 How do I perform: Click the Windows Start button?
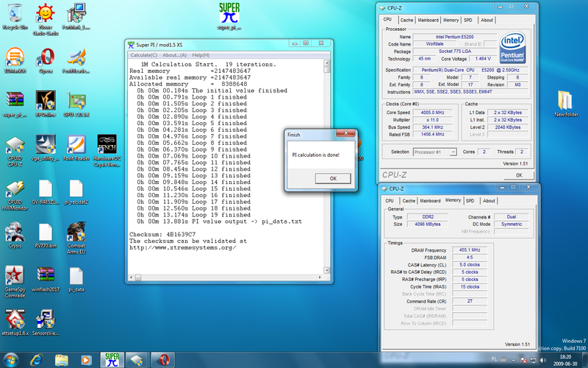coord(12,359)
